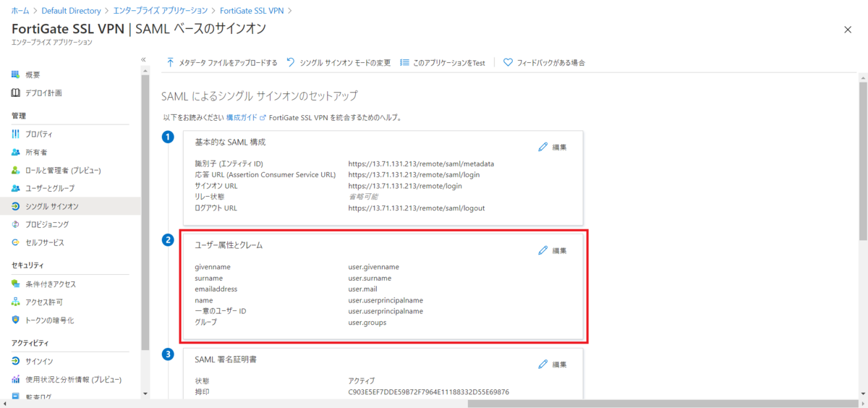Click the metadata URL ending /remote/saml/metadata
Screen dimensions: 868x408
[421, 163]
